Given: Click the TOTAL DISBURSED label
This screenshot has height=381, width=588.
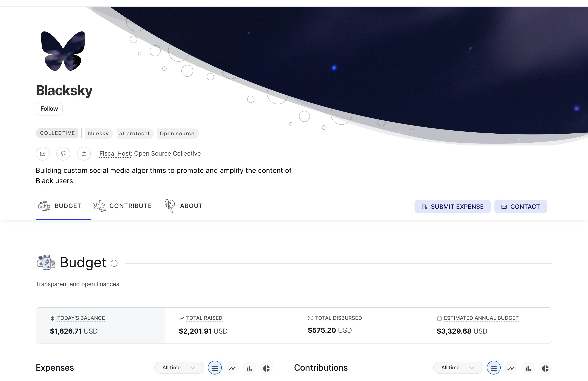Looking at the screenshot, I should click(339, 318).
